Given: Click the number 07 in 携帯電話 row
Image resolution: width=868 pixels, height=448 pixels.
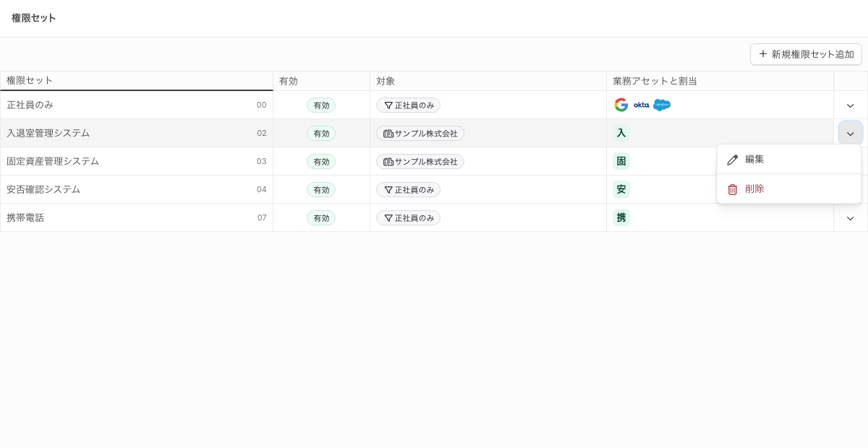Looking at the screenshot, I should click(x=262, y=218).
